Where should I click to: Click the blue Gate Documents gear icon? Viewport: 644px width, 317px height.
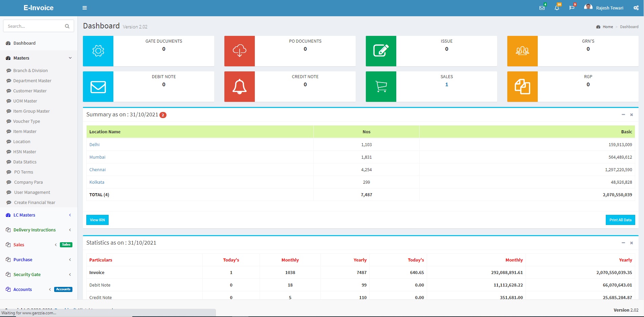pos(98,51)
